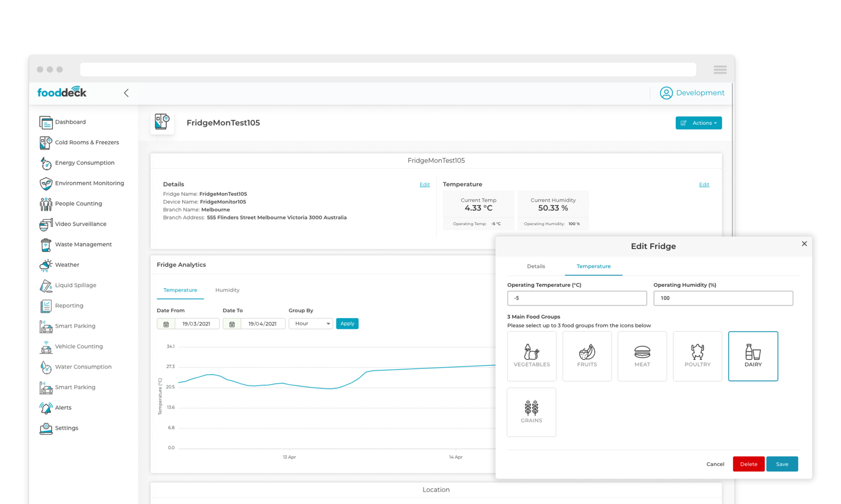
Task: Open the browser hamburger menu icon
Action: click(720, 69)
